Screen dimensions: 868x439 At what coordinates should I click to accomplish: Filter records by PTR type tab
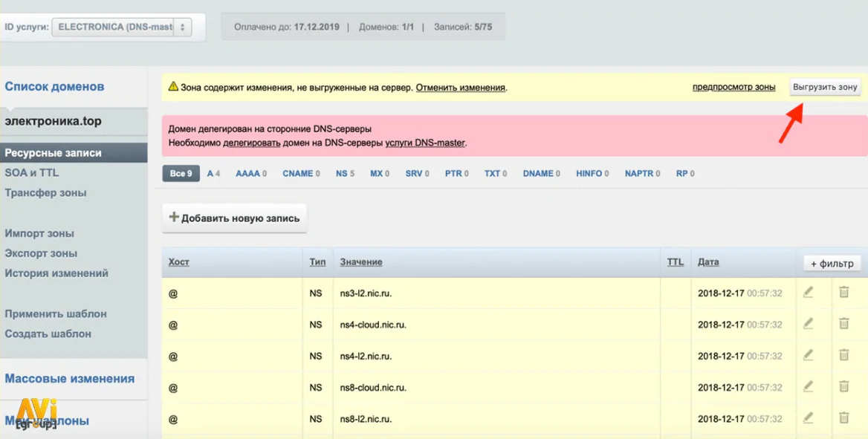click(457, 173)
